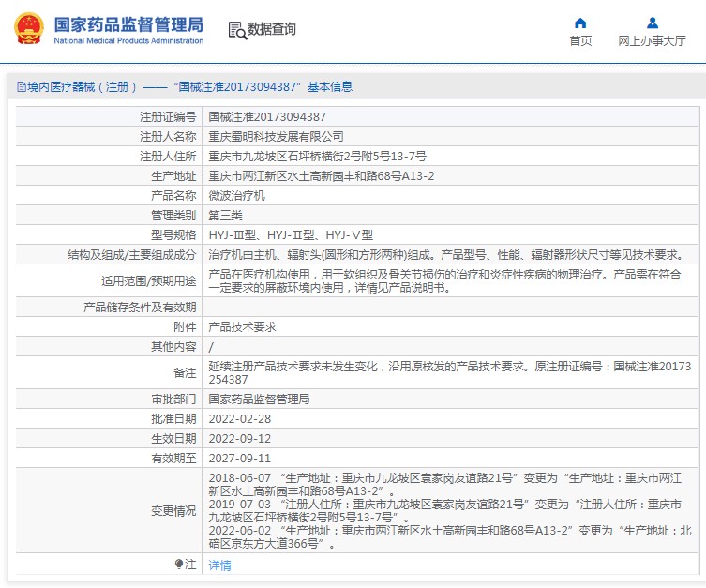The image size is (706, 588).
Task: Go to 网上办事大厅 navigation label
Action: click(x=652, y=41)
